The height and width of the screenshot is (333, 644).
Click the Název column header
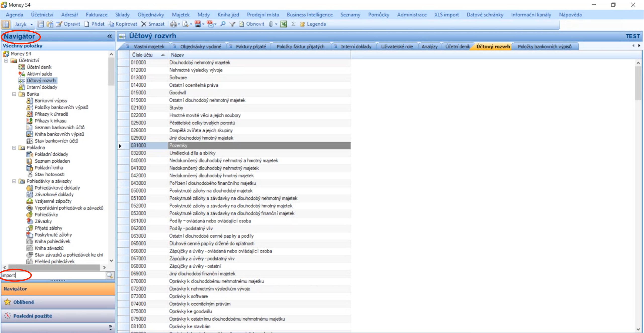[259, 55]
